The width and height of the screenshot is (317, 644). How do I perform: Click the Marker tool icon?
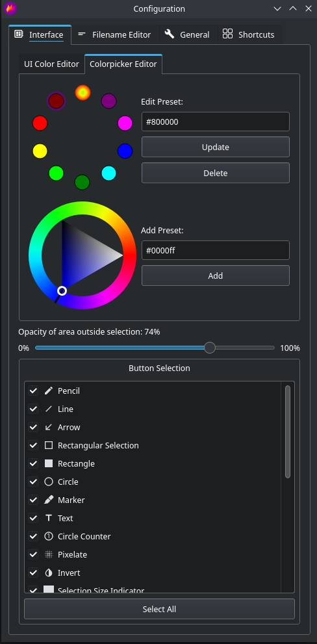[49, 500]
